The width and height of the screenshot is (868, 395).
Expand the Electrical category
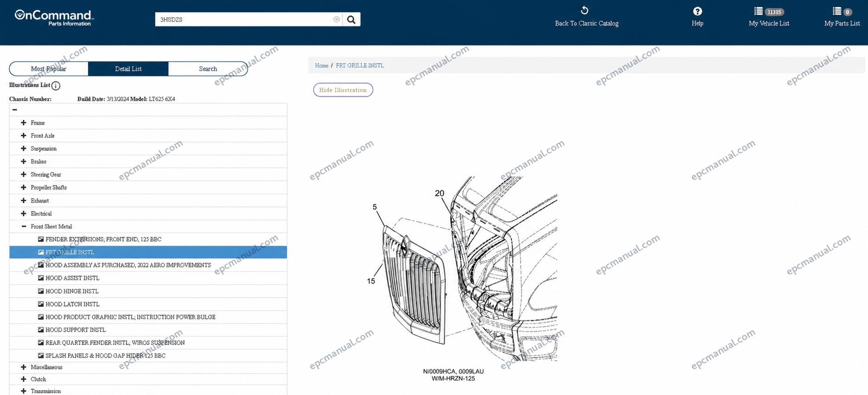24,214
